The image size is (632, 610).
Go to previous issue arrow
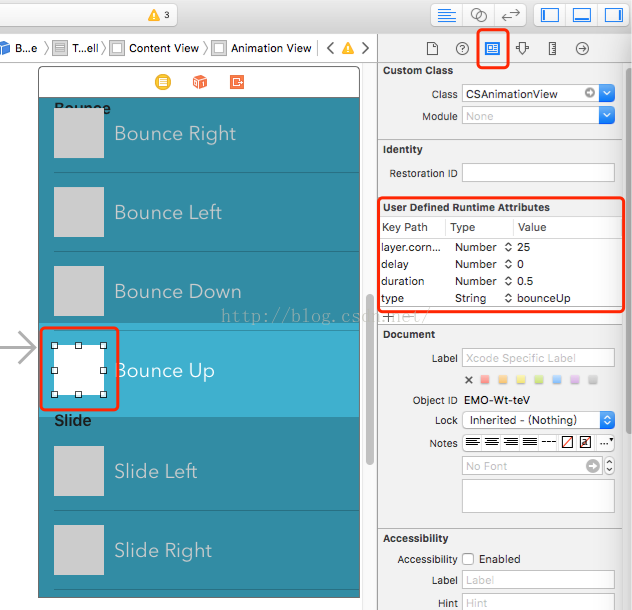click(x=331, y=48)
